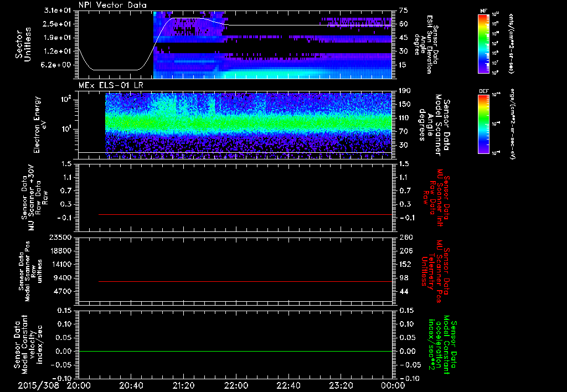Click the DEF rainbow color bar
This screenshot has width=567, height=392.
coord(484,124)
